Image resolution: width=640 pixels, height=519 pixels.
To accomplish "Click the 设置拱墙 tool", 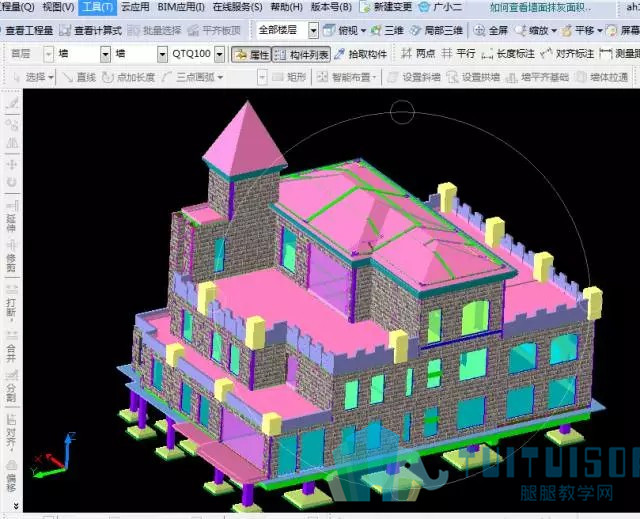I will [473, 77].
